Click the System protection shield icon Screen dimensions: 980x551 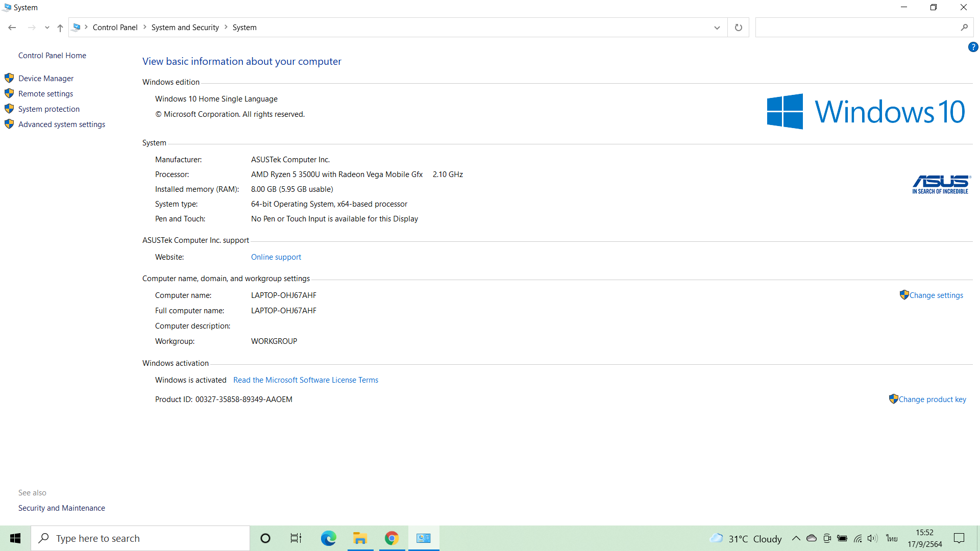click(x=9, y=109)
